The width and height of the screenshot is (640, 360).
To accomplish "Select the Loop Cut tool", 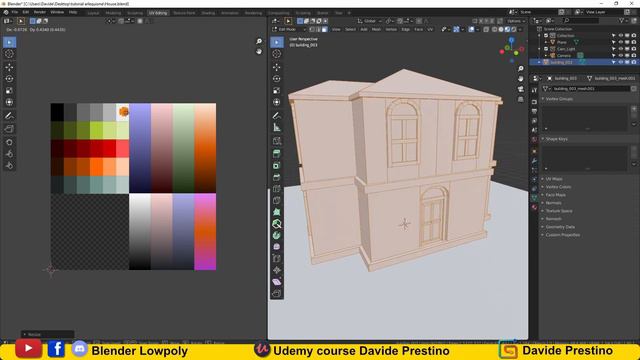I will coord(277,189).
